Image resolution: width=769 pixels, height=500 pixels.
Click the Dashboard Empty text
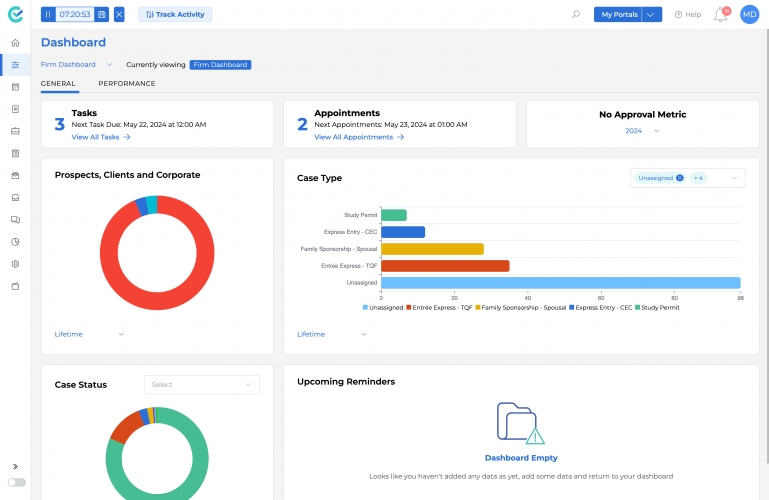521,457
